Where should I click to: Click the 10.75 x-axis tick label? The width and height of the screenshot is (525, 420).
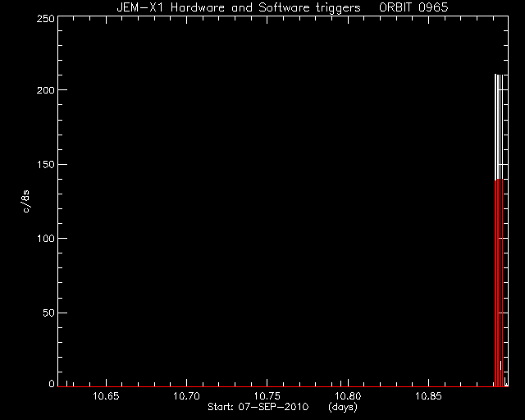(267, 396)
